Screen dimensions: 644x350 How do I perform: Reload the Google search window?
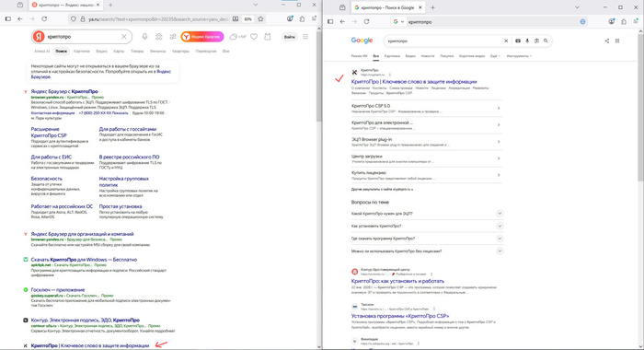coord(367,21)
